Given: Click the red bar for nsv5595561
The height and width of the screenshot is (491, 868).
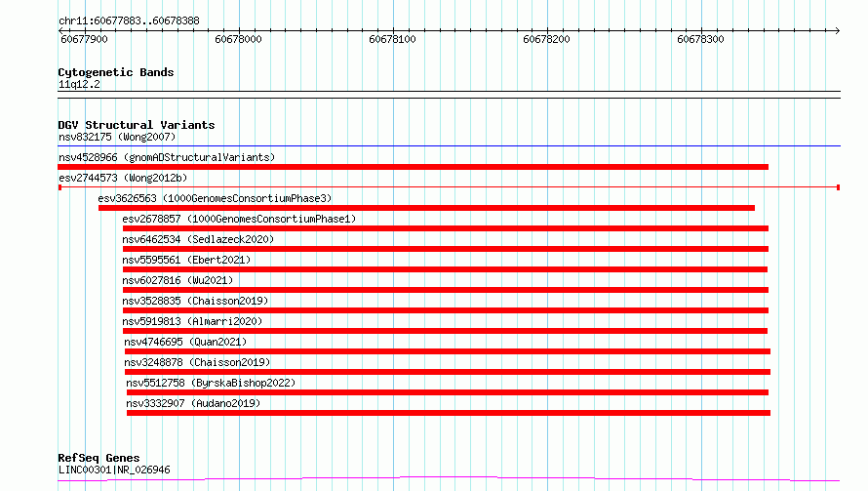Looking at the screenshot, I should 445,269.
